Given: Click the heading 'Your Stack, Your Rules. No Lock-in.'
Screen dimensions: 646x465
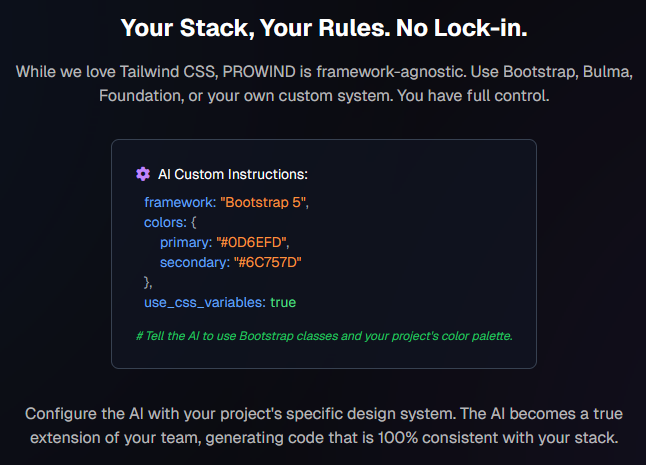Looking at the screenshot, I should tap(324, 28).
